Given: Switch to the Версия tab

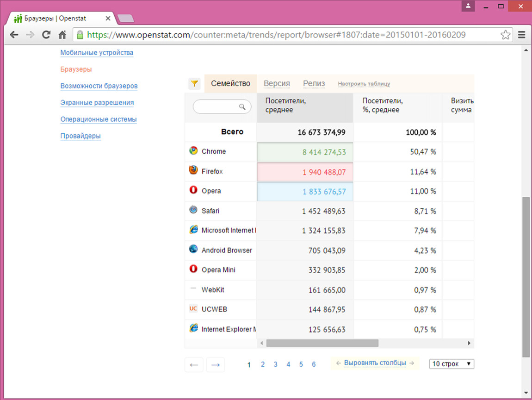Looking at the screenshot, I should tap(277, 83).
